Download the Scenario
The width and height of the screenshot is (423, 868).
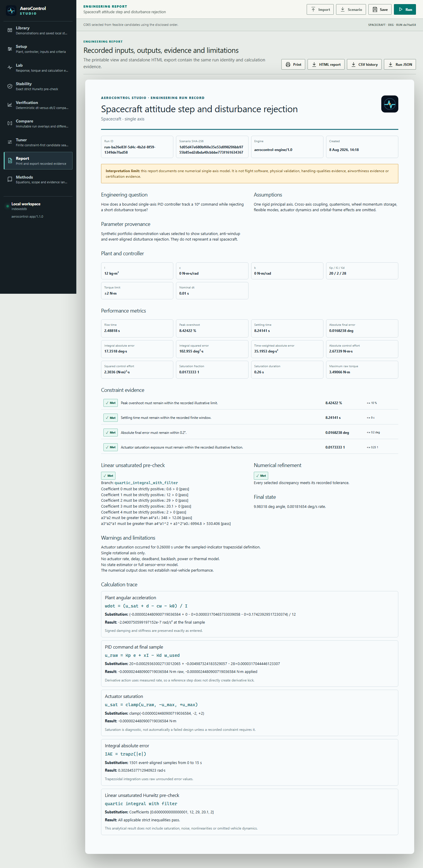(351, 9)
